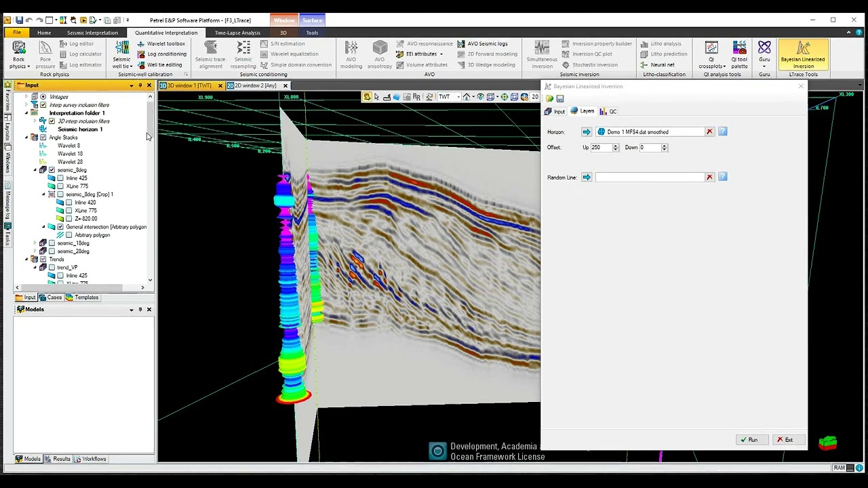Collapse the Trends node

[26, 260]
